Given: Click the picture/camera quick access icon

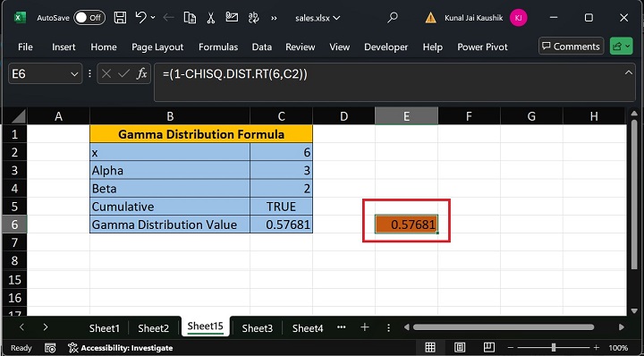Looking at the screenshot, I should click(x=232, y=17).
